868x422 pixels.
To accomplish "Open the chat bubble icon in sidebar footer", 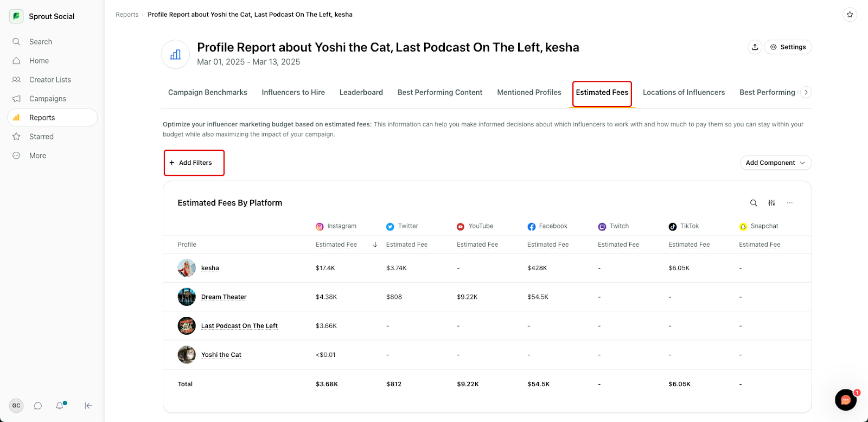I will coord(38,406).
